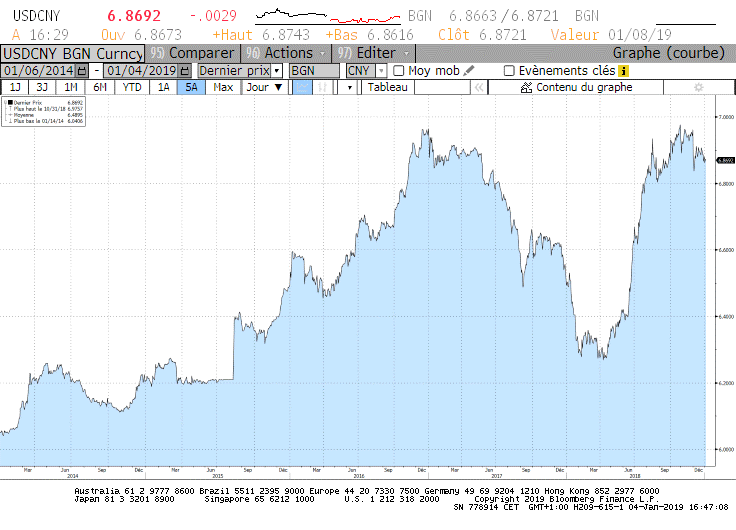Click the Ouv 6.8673 open value
Screen dimensions: 736x530
(141, 35)
